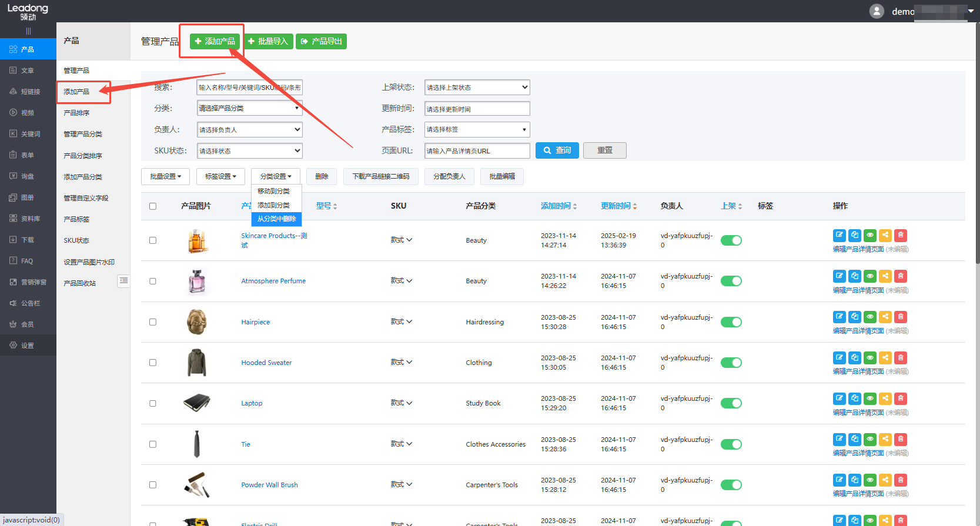Click copy icon for Atmosphere Perfume row
Image resolution: width=980 pixels, height=526 pixels.
pos(854,276)
